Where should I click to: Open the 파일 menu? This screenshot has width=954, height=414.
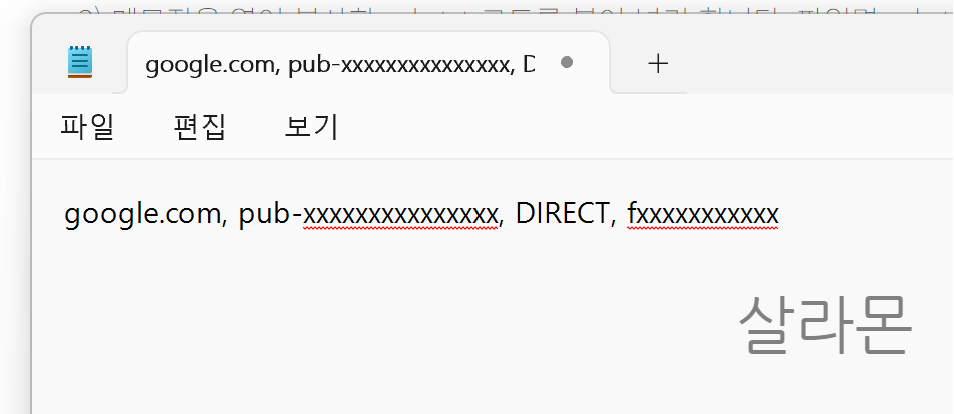pyautogui.click(x=87, y=127)
